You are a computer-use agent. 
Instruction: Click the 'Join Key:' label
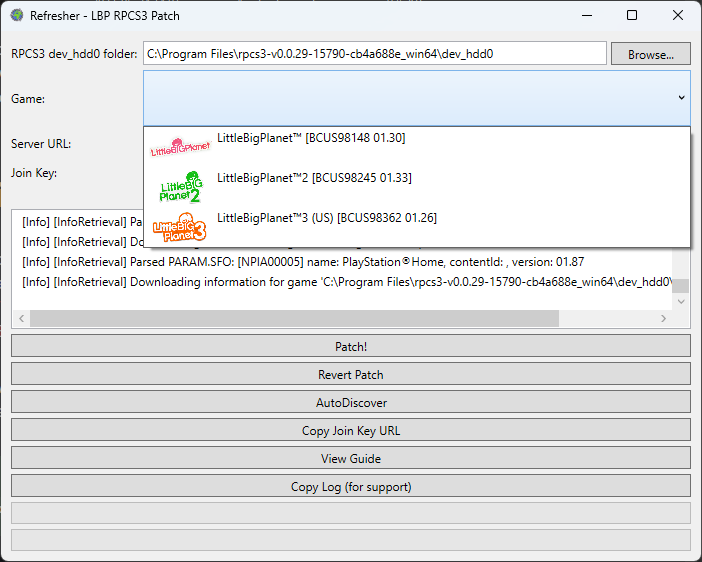click(34, 173)
